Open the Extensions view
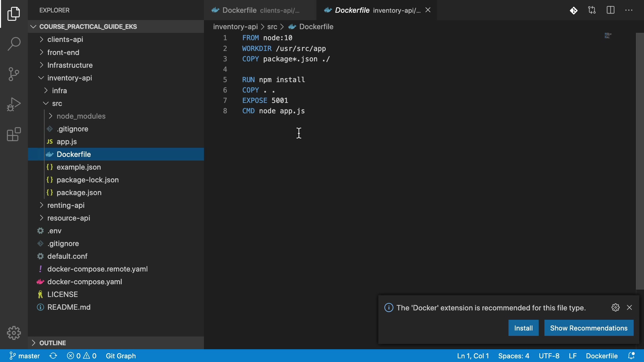The height and width of the screenshot is (362, 644). (14, 134)
